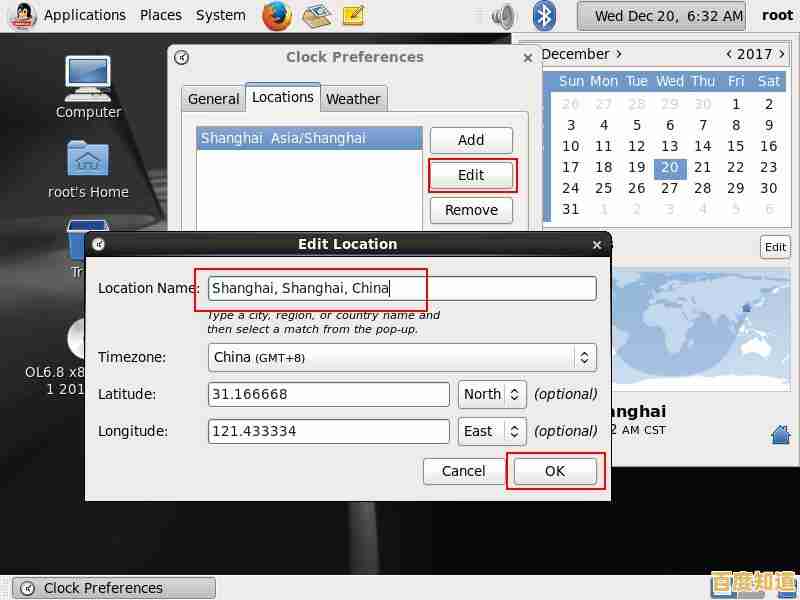
Task: Switch to the Weather tab
Action: click(x=353, y=98)
